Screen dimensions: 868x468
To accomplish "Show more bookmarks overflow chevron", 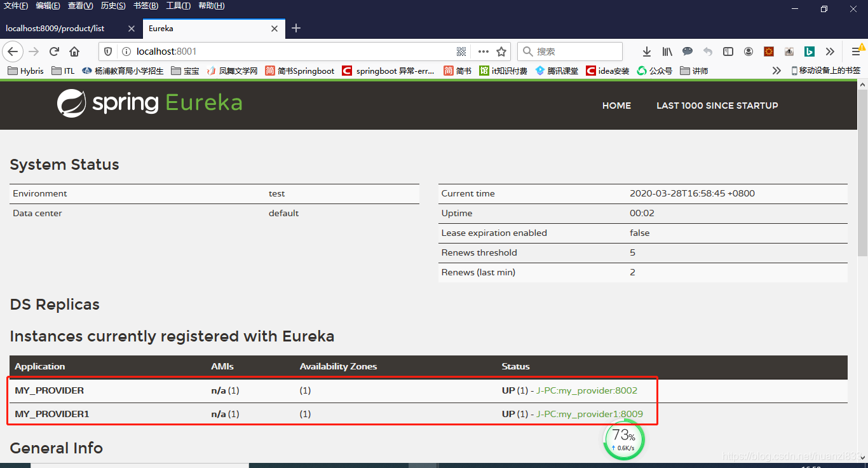I will pyautogui.click(x=776, y=71).
